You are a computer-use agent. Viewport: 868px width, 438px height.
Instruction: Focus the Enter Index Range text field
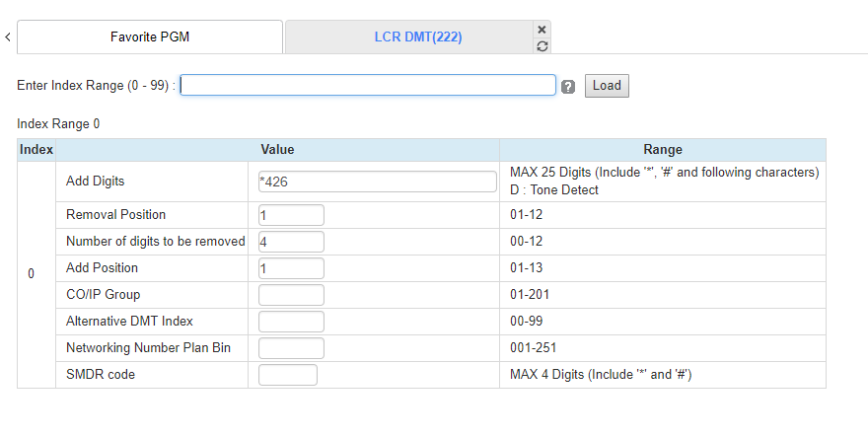(368, 85)
